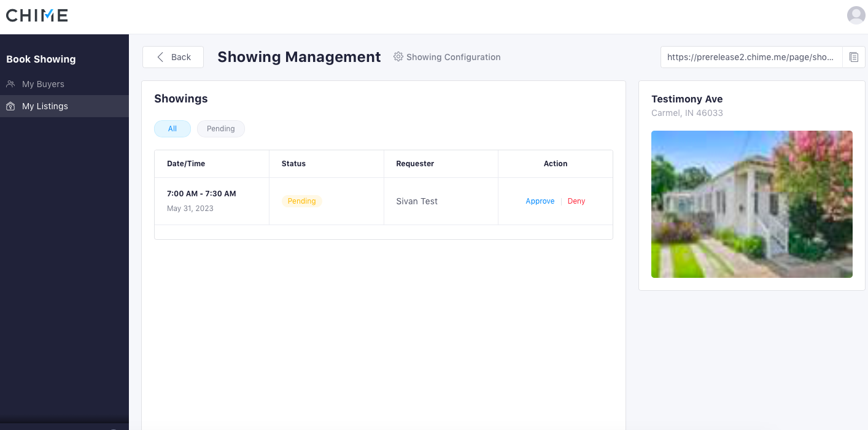Approve the Sivan Test showing
868x430 pixels.
click(x=540, y=201)
